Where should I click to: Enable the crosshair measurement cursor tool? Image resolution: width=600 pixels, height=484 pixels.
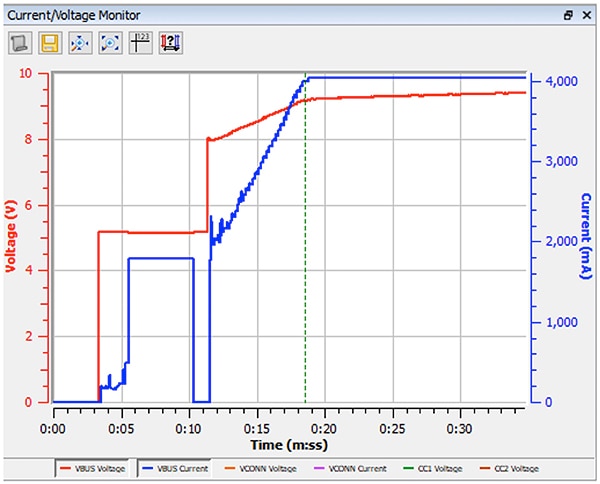[140, 44]
